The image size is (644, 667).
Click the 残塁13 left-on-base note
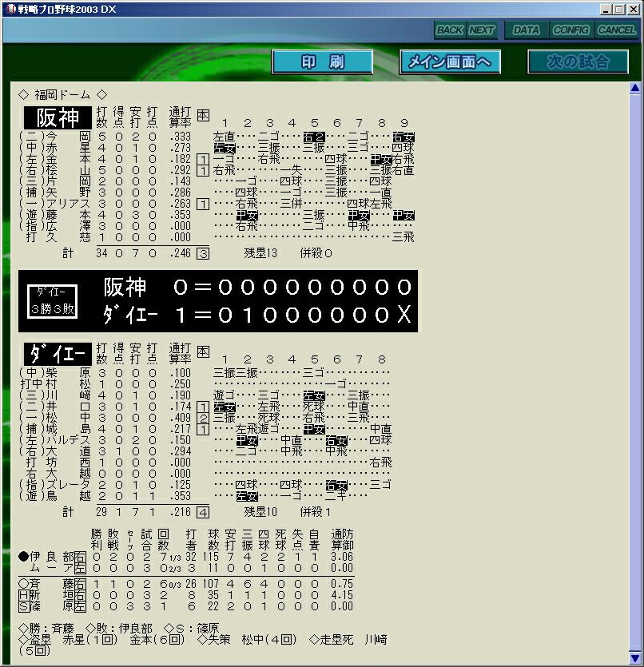click(x=260, y=253)
